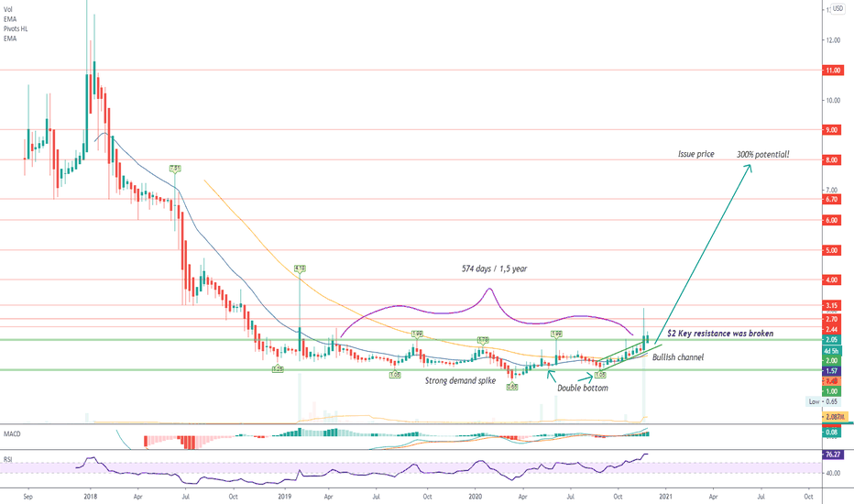Click the MACD pane label
This screenshot has height=504, width=854.
click(12, 433)
